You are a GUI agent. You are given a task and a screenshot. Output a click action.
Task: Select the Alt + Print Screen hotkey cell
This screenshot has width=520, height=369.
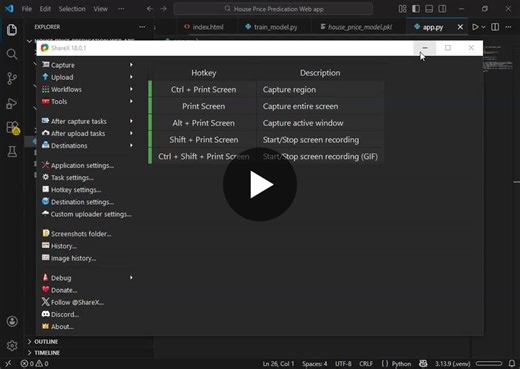tap(204, 123)
